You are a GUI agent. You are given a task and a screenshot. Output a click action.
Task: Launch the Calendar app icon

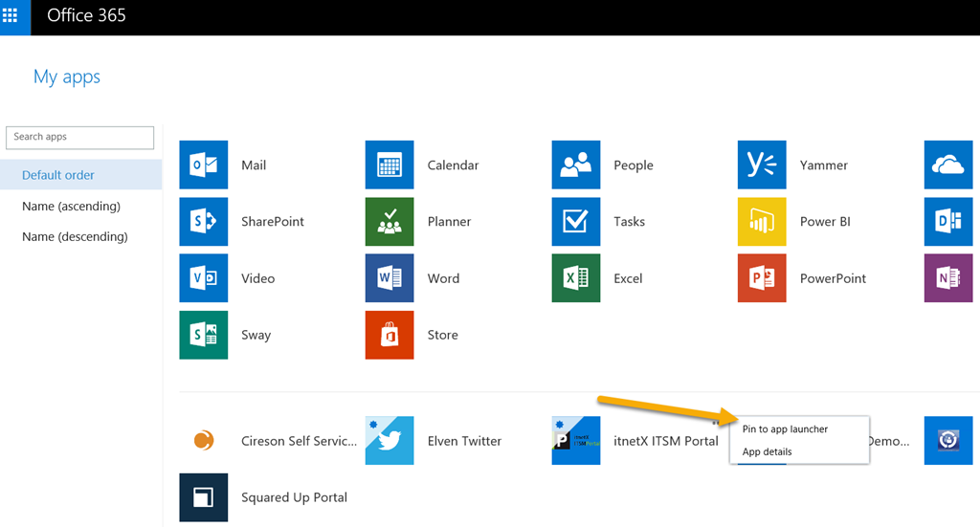(390, 165)
